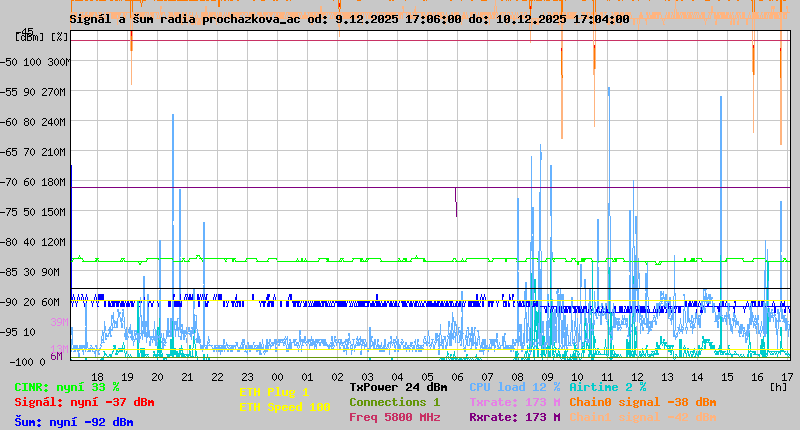
Task: Click the '-85 30 90M' y-axis label
Action: (30, 272)
